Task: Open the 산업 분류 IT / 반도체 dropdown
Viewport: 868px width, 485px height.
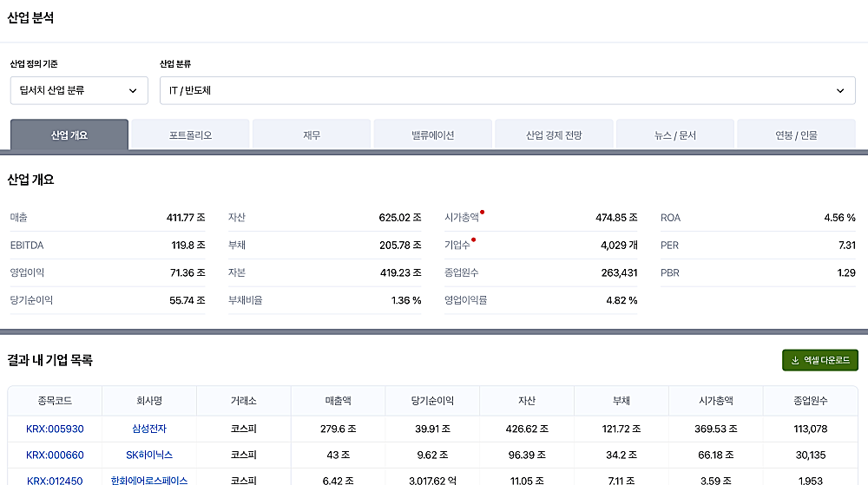Action: pos(508,90)
